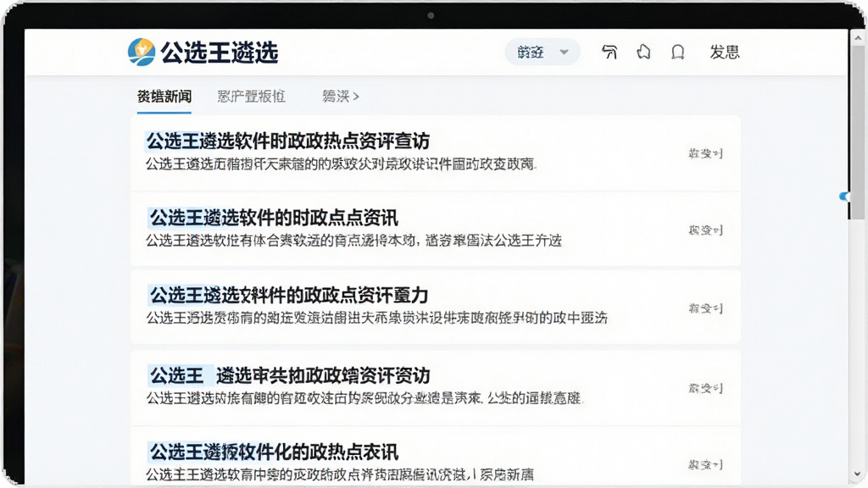The width and height of the screenshot is (868, 488).
Task: Open article titled 公选王遴选软件的时政点点资讯
Action: click(x=274, y=218)
